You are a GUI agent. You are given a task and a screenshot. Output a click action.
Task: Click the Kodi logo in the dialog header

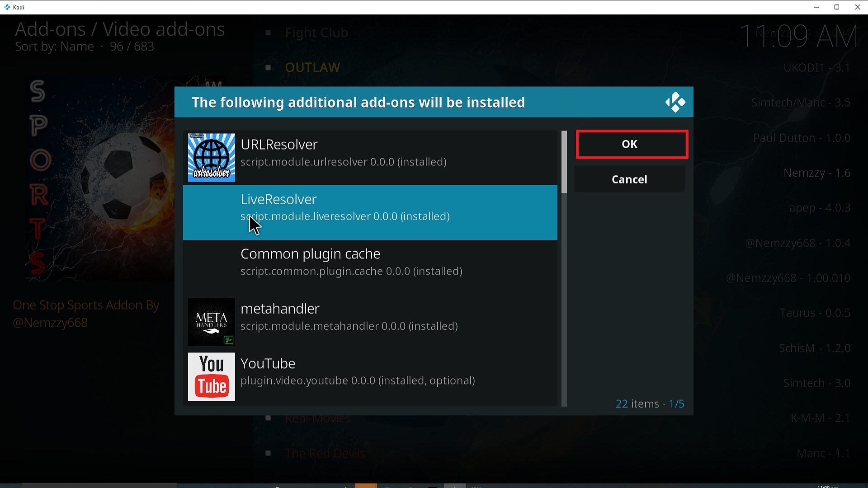675,102
